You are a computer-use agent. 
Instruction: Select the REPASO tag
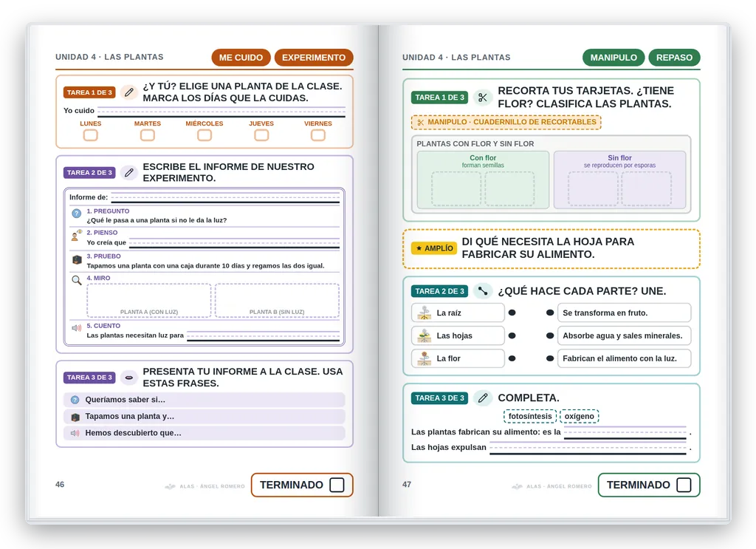click(675, 58)
